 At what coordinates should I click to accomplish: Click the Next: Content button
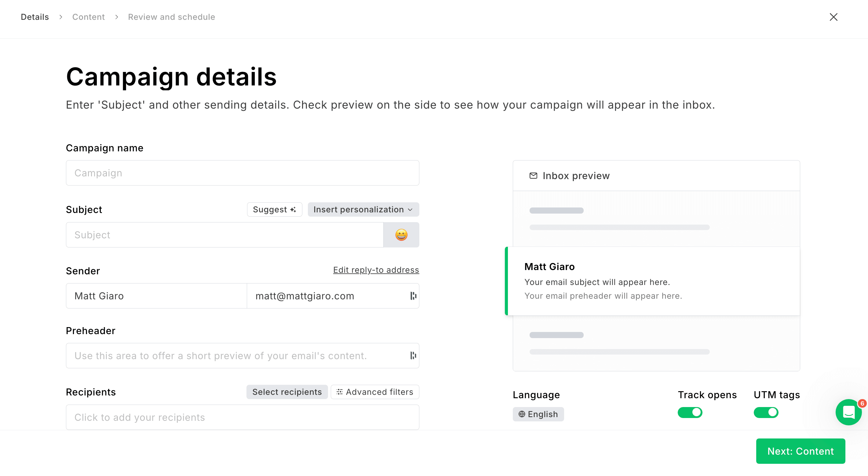(800, 451)
